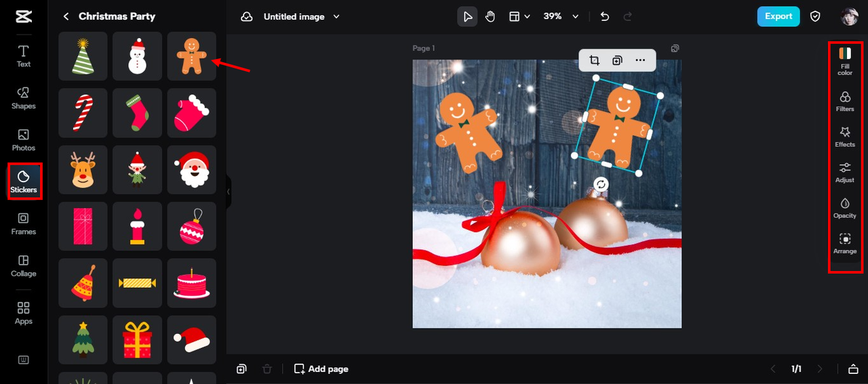868x384 pixels.
Task: Delete page using the trash icon
Action: point(267,369)
